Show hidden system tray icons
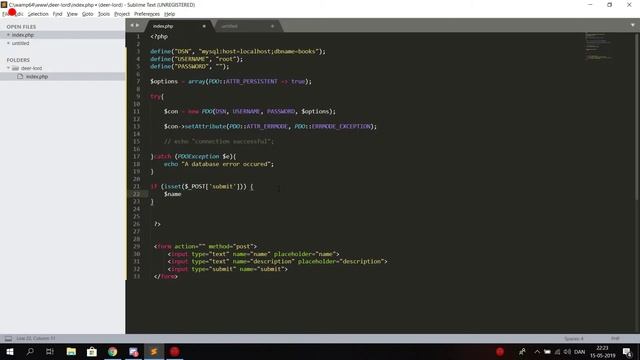Image resolution: width=640 pixels, height=360 pixels. pyautogui.click(x=537, y=351)
